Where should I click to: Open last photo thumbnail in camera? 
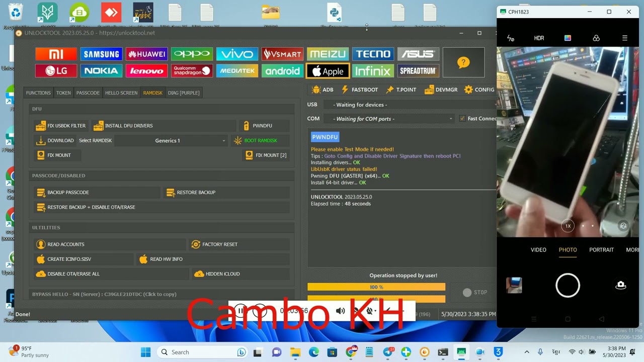(514, 285)
